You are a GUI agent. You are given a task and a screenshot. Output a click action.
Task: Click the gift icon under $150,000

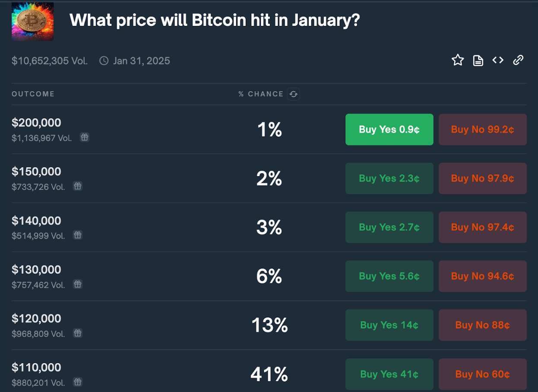(78, 187)
